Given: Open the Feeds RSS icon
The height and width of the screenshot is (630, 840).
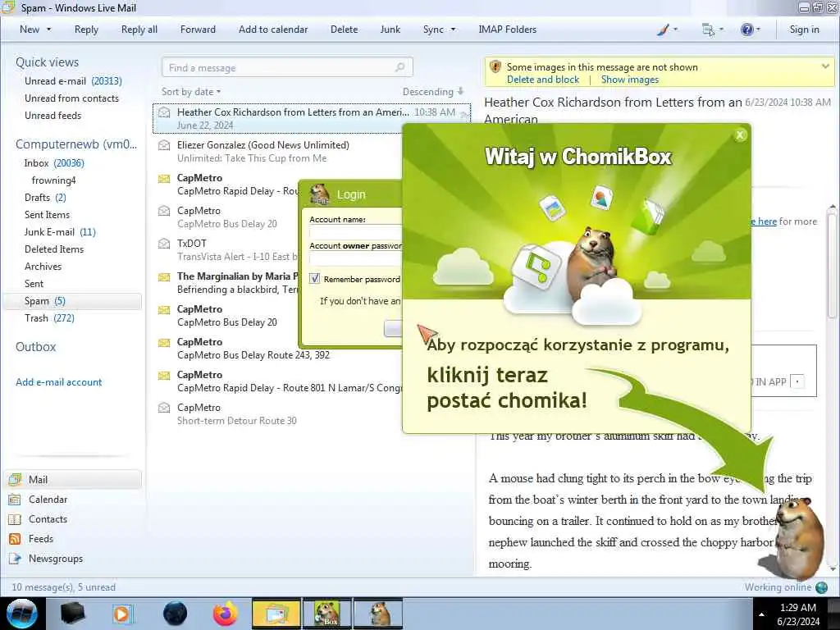Looking at the screenshot, I should point(15,539).
